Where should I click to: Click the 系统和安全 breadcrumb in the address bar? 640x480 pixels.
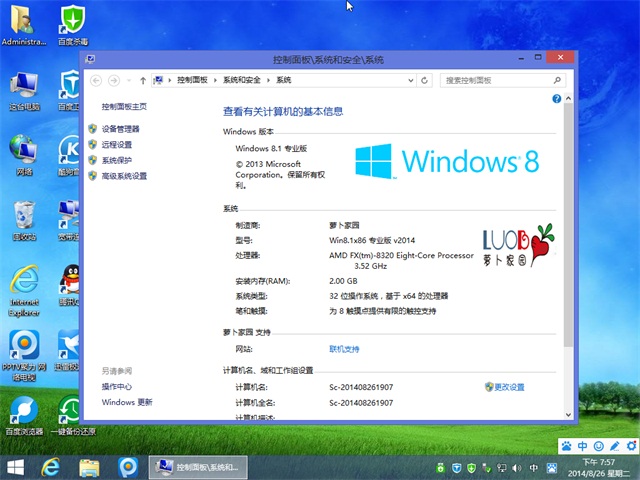click(242, 80)
